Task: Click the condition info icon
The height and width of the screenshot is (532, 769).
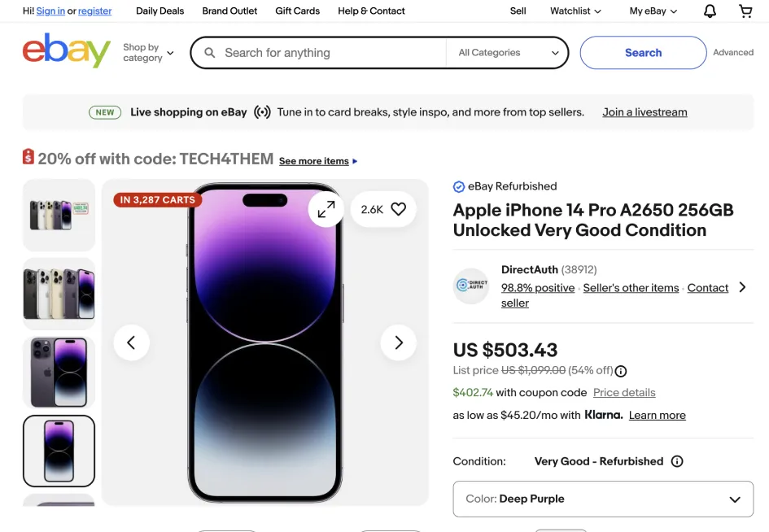Action: 677,461
